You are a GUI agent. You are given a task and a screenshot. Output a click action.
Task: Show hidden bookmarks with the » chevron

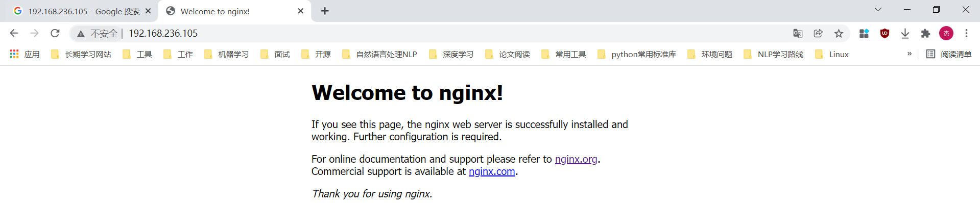[x=910, y=54]
